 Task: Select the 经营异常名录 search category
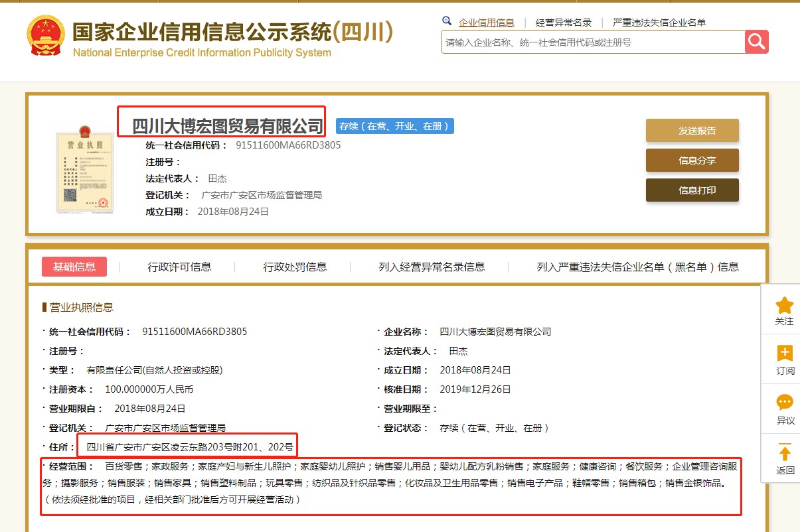click(x=563, y=23)
